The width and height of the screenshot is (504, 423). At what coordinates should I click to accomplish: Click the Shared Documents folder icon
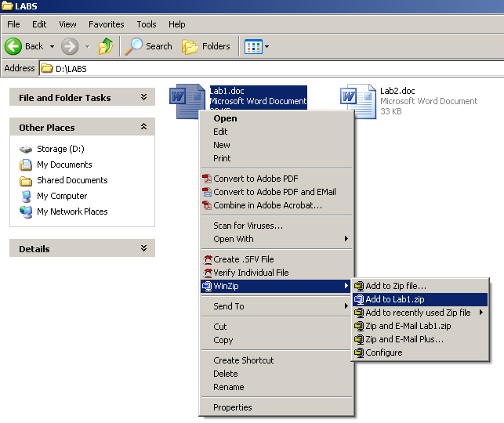[x=26, y=181]
